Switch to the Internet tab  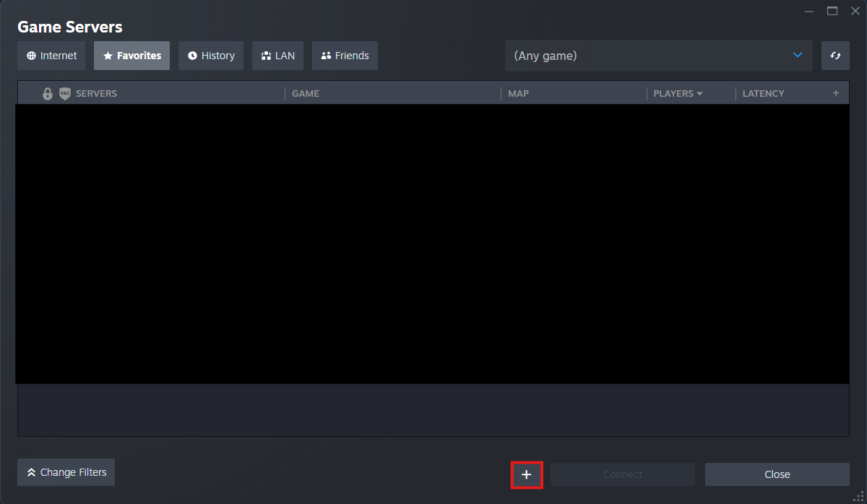coord(51,56)
